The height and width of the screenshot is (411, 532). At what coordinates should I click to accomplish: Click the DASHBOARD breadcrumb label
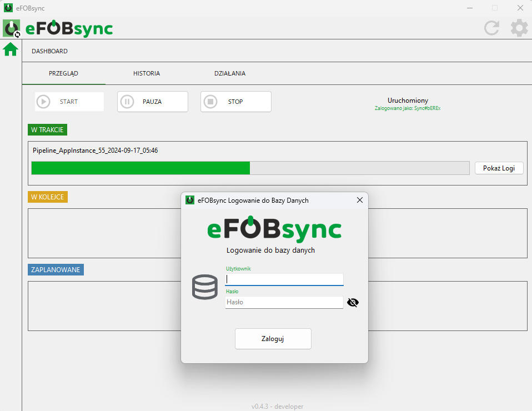click(49, 51)
